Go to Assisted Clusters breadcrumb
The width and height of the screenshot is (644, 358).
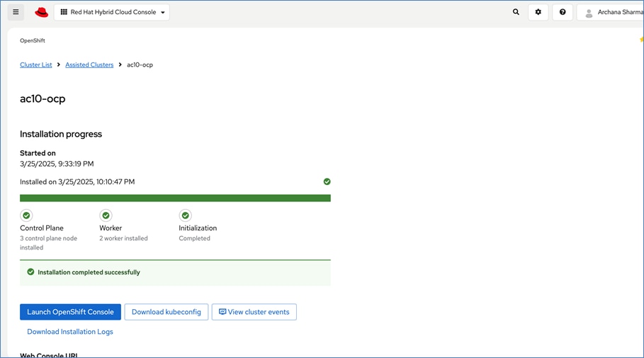[89, 65]
